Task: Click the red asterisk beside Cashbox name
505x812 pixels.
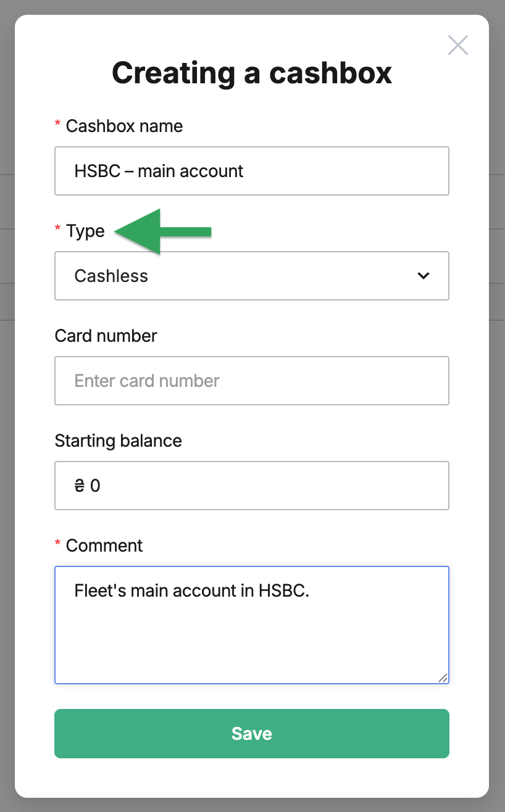Action: pos(58,125)
